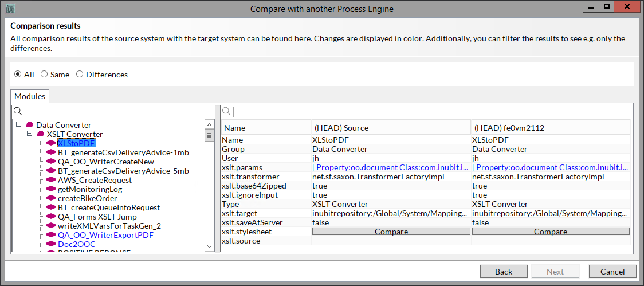Click the disabled Next button

point(555,272)
